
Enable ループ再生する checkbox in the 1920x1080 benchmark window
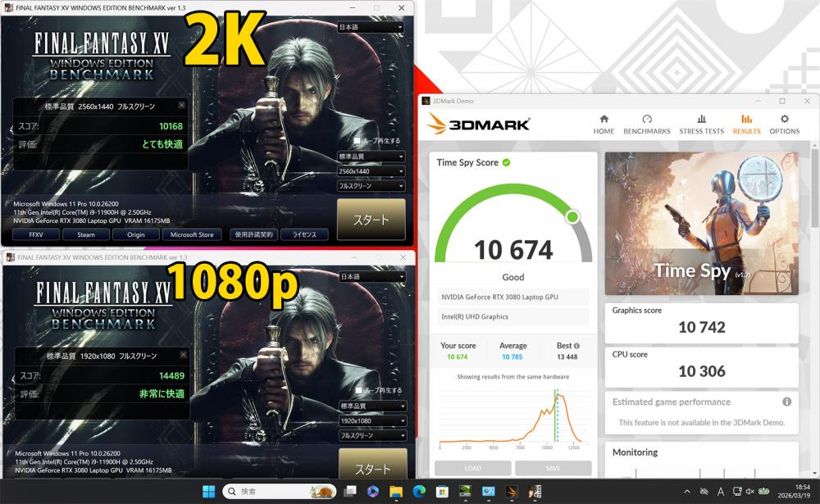[359, 390]
